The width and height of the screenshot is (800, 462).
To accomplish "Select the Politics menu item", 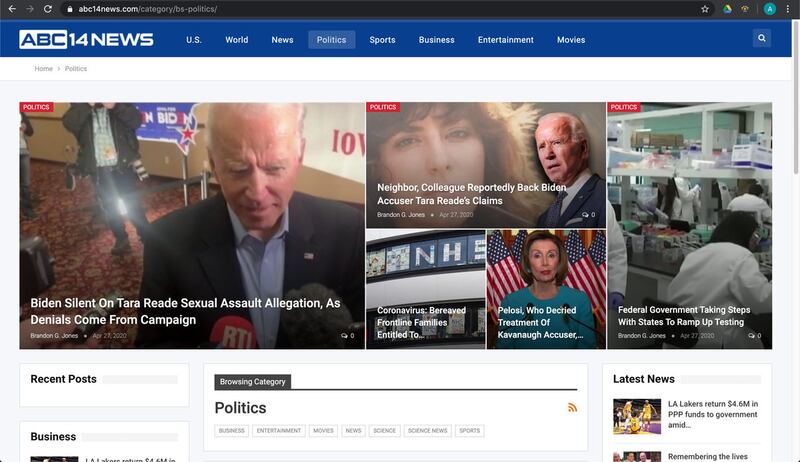I will tap(331, 40).
